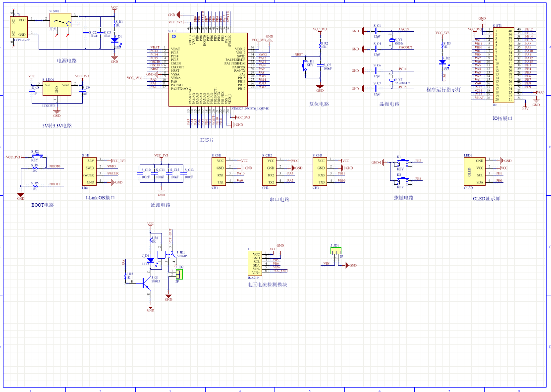Select resistor S_R3 1K above S_D2
This screenshot has width=551, height=392.
(443, 46)
